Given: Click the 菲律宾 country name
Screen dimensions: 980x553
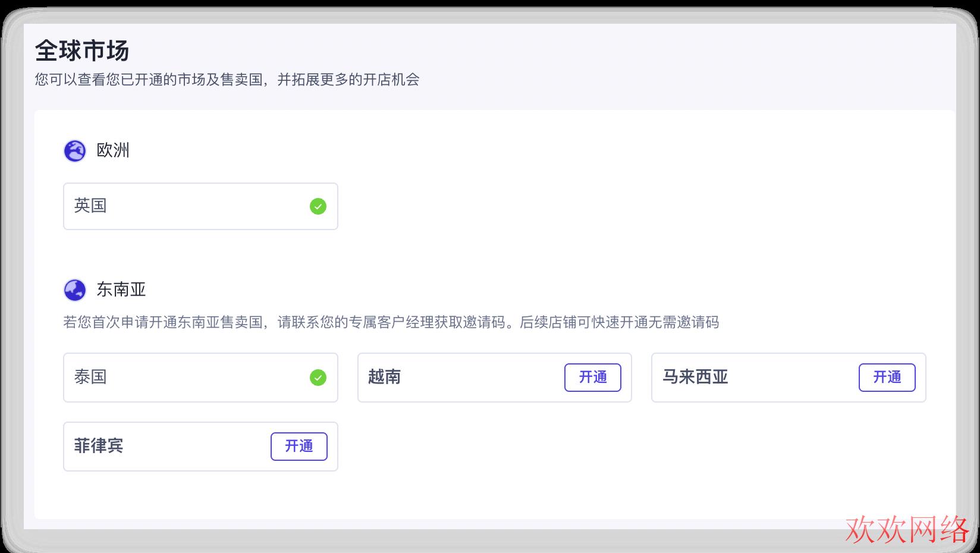Looking at the screenshot, I should click(99, 446).
